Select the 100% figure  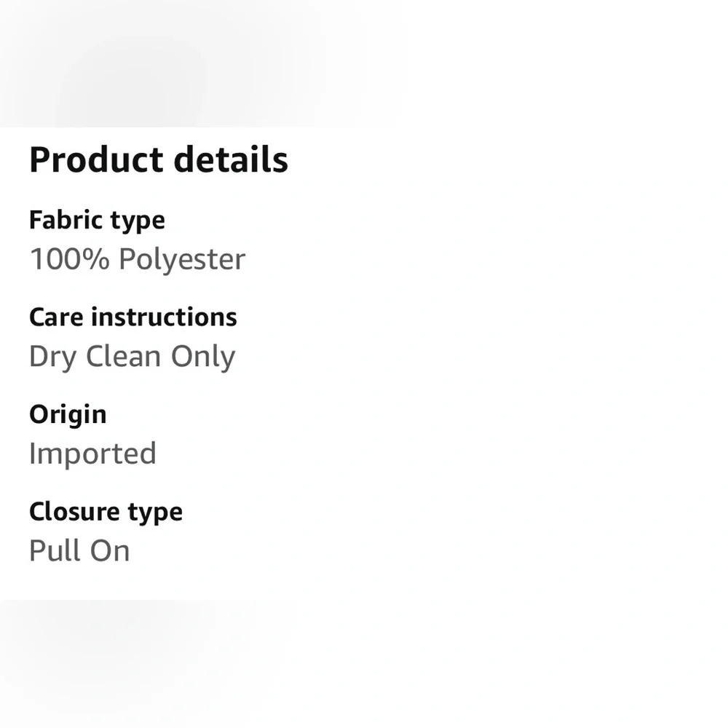pos(69,258)
